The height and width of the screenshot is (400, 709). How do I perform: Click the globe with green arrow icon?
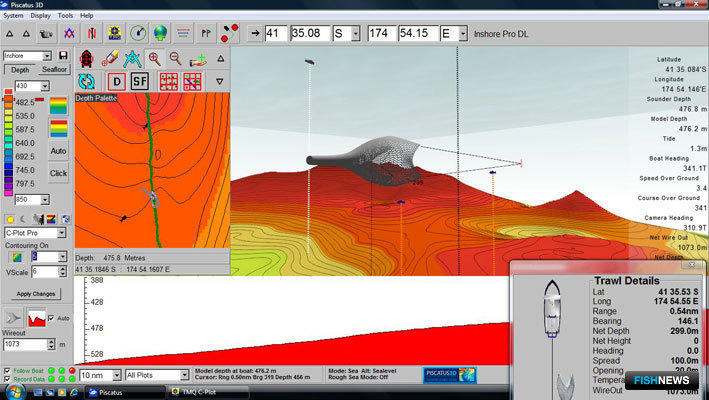pos(161,34)
